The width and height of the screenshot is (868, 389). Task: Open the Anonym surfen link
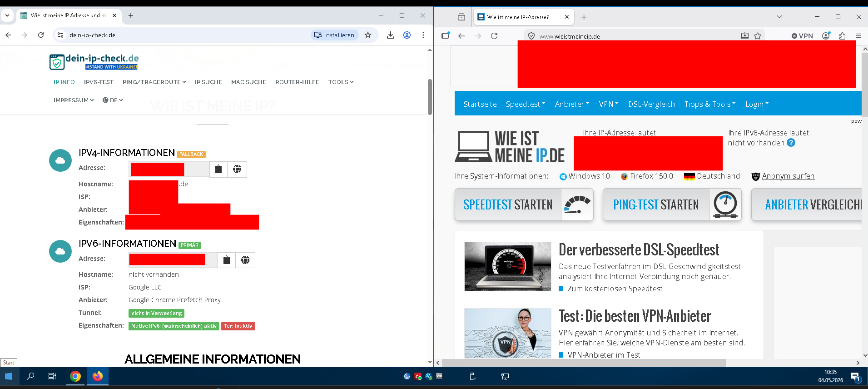788,176
